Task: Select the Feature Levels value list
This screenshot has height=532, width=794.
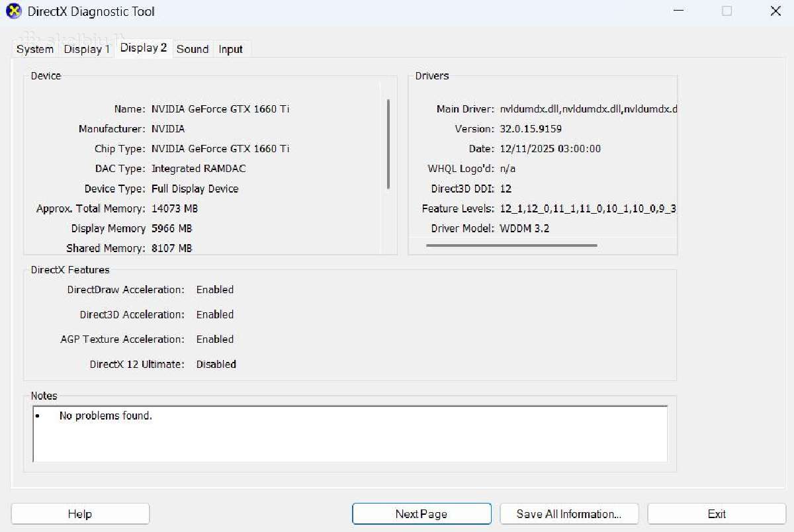Action: pyautogui.click(x=588, y=208)
